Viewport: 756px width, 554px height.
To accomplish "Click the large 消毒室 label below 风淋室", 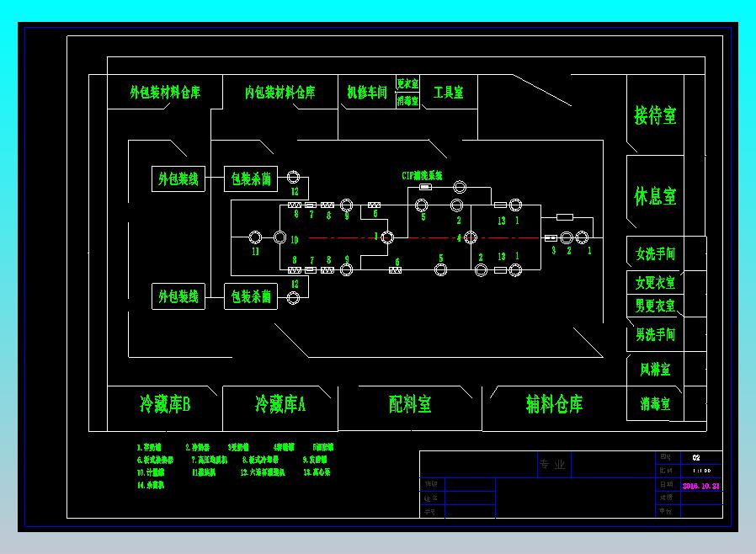I will (x=655, y=403).
